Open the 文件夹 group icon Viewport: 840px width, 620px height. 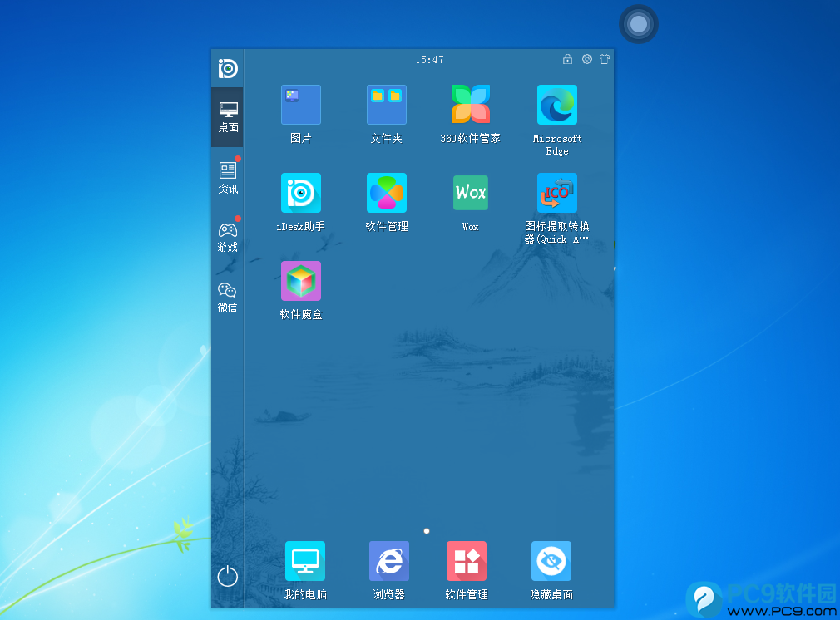[386, 105]
